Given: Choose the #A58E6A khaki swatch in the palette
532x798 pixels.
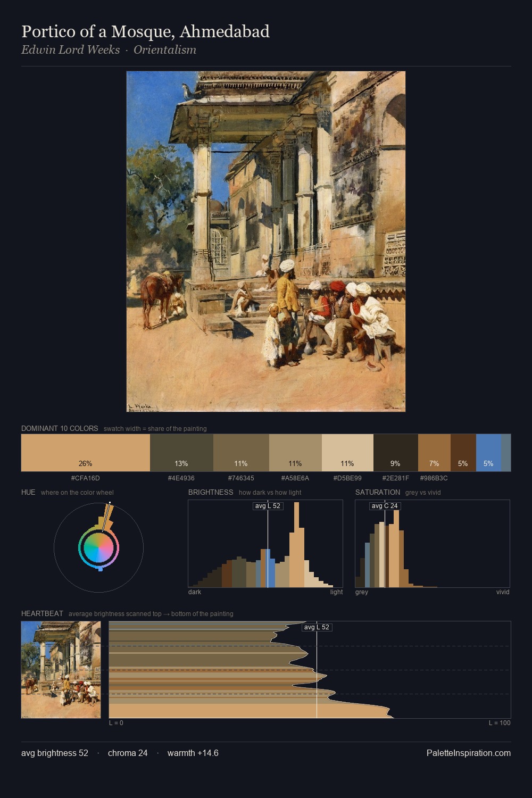Looking at the screenshot, I should pyautogui.click(x=295, y=453).
